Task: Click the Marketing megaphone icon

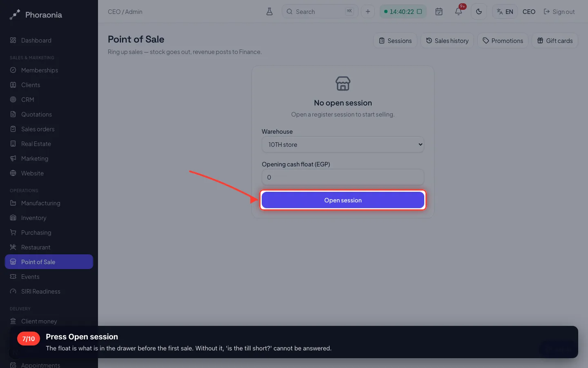Action: click(13, 159)
